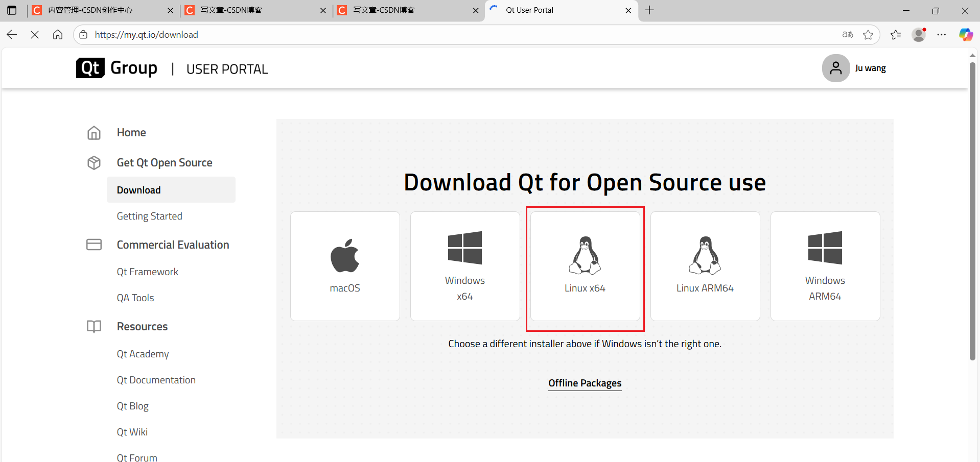Viewport: 980px width, 462px height.
Task: Close the first 写文章-CSDN博客 tab
Action: pos(323,10)
